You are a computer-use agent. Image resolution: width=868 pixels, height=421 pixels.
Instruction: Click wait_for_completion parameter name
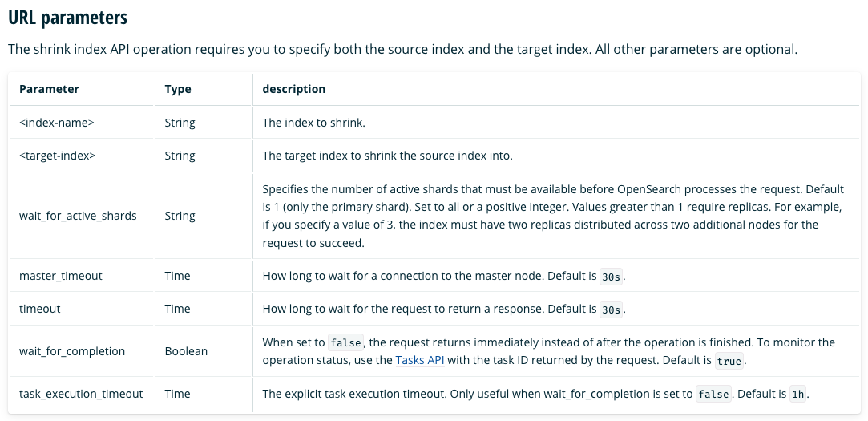72,351
